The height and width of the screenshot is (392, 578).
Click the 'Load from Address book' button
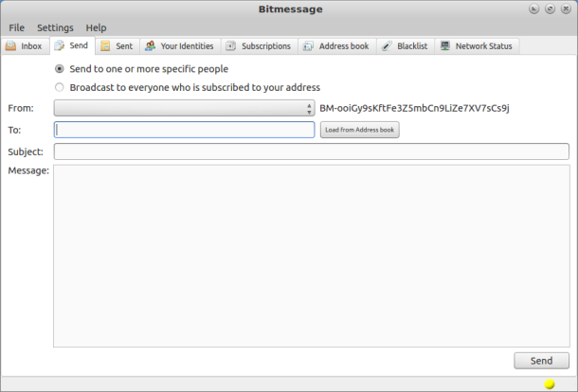(360, 130)
